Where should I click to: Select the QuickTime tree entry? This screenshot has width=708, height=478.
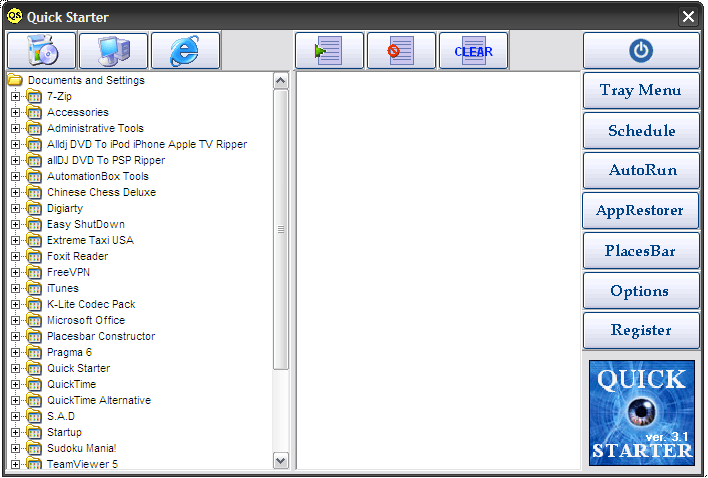[71, 384]
